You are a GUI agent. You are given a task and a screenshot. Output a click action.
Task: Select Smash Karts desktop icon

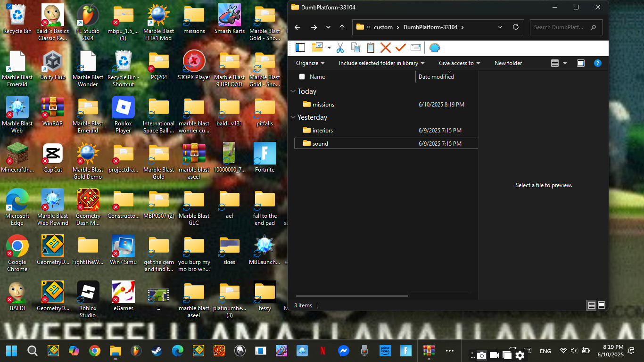pos(230,19)
